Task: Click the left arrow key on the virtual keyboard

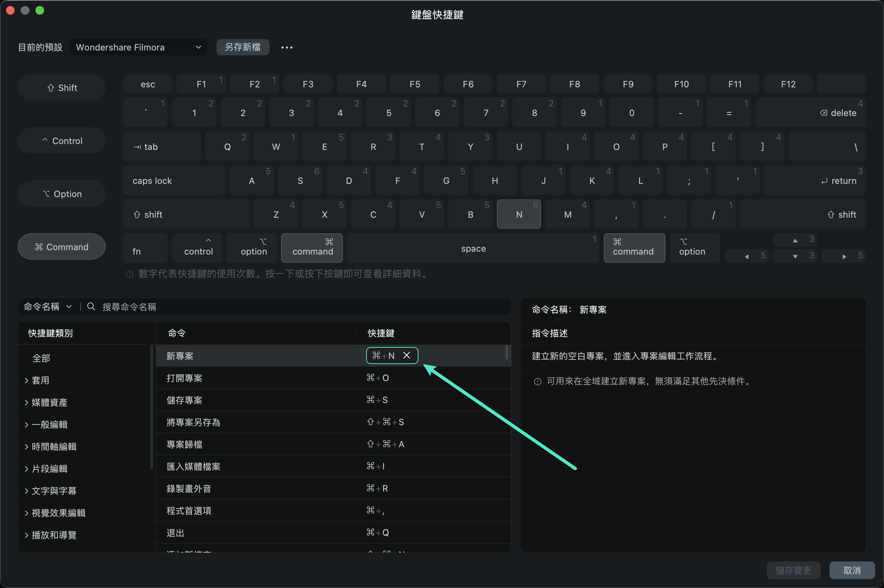Action: coord(746,256)
